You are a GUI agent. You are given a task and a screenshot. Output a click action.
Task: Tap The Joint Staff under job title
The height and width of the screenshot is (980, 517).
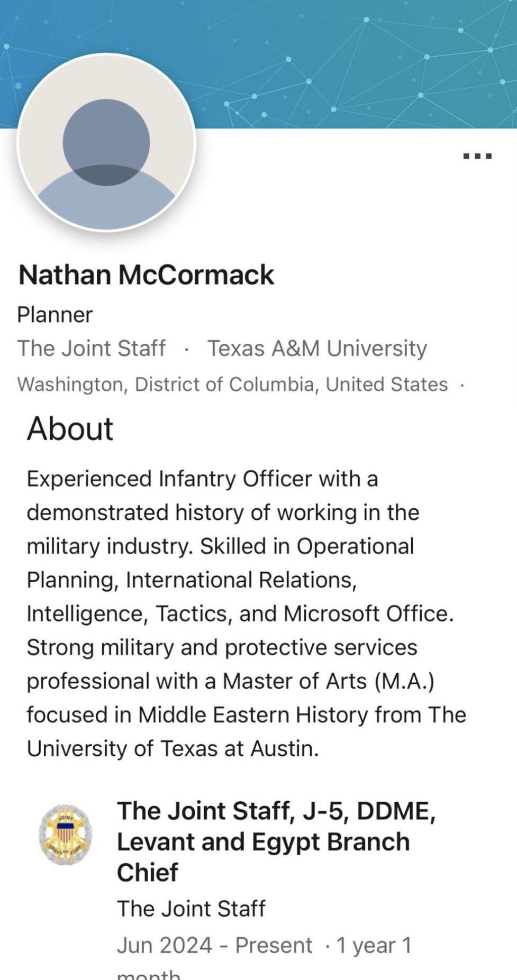click(x=191, y=909)
